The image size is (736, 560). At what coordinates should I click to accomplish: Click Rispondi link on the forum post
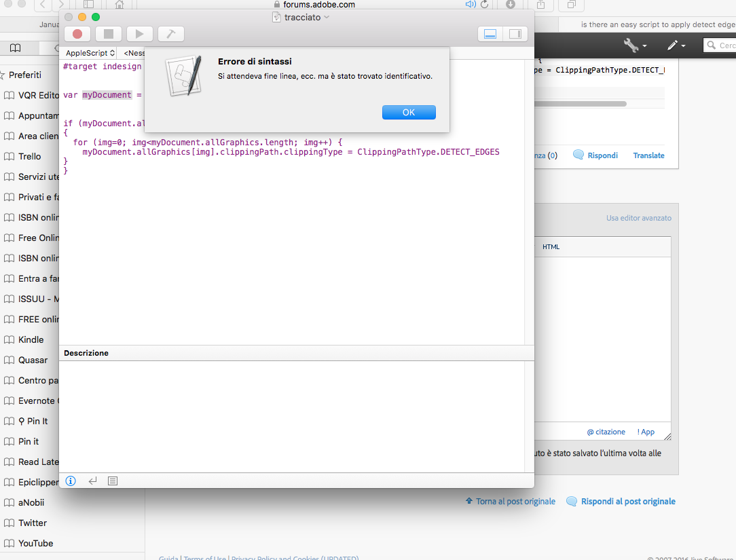pos(595,155)
